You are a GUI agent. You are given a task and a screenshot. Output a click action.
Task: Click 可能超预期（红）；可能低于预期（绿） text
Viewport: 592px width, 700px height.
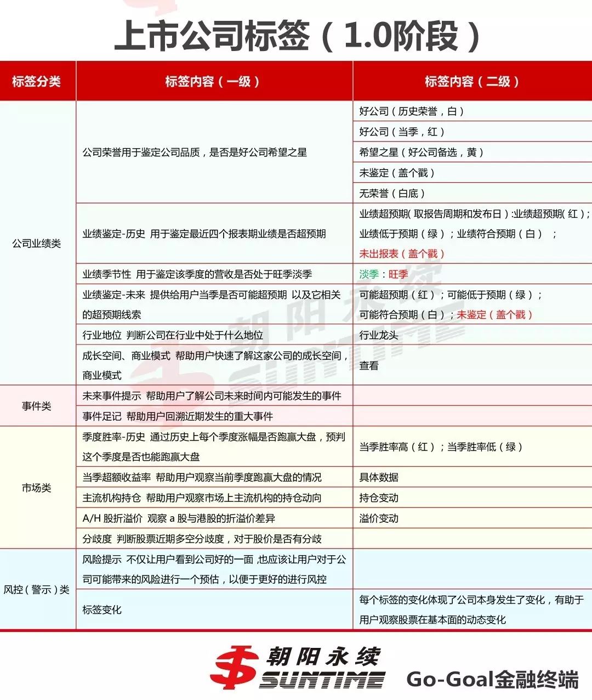(451, 295)
